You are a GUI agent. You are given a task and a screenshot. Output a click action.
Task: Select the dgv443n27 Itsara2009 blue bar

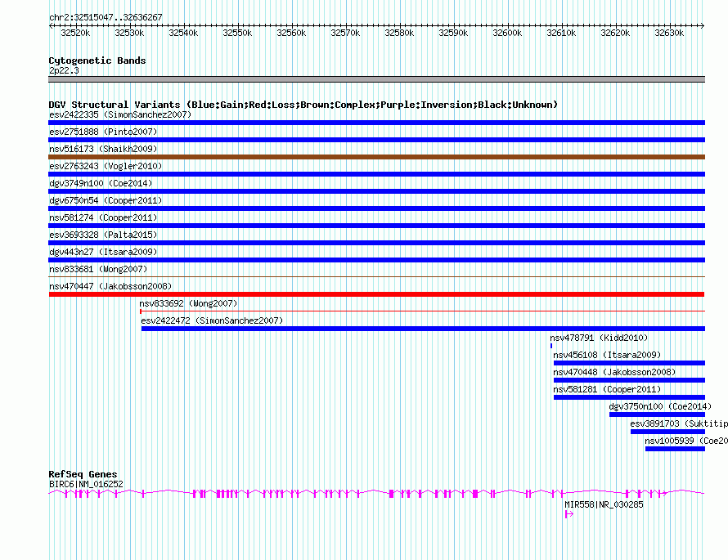(376, 260)
